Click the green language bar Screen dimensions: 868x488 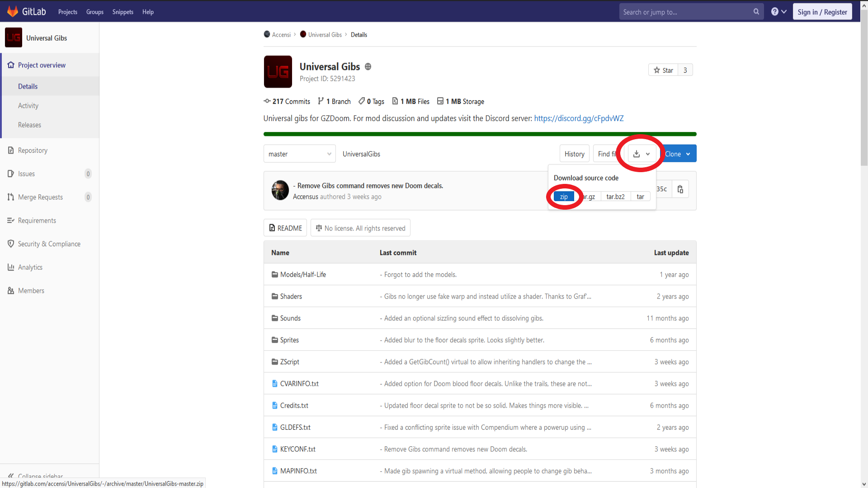point(480,134)
